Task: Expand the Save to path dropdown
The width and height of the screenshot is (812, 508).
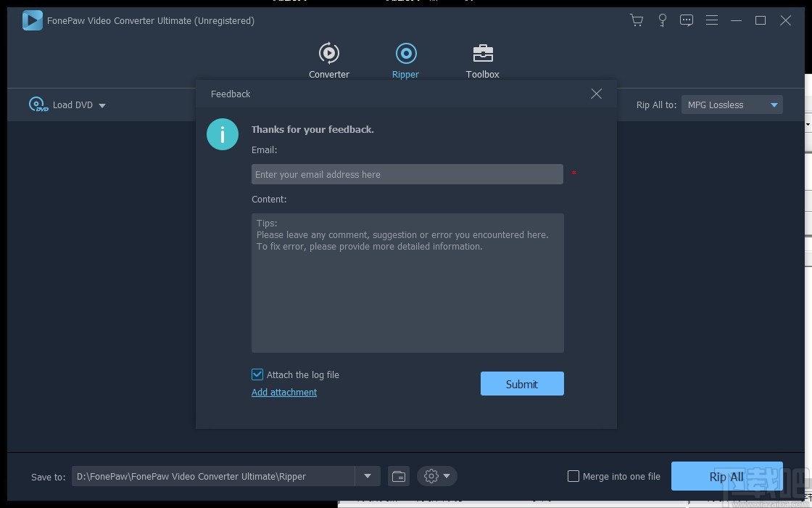Action: click(x=368, y=476)
